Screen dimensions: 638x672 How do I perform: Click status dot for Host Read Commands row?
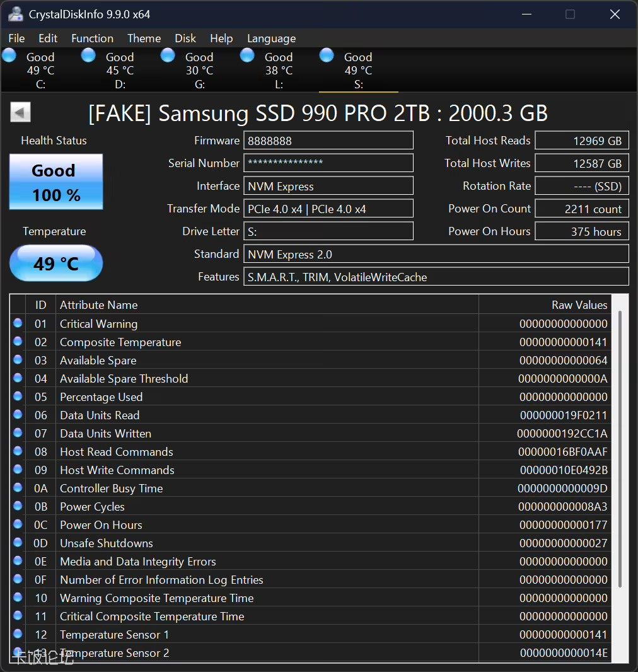18,451
